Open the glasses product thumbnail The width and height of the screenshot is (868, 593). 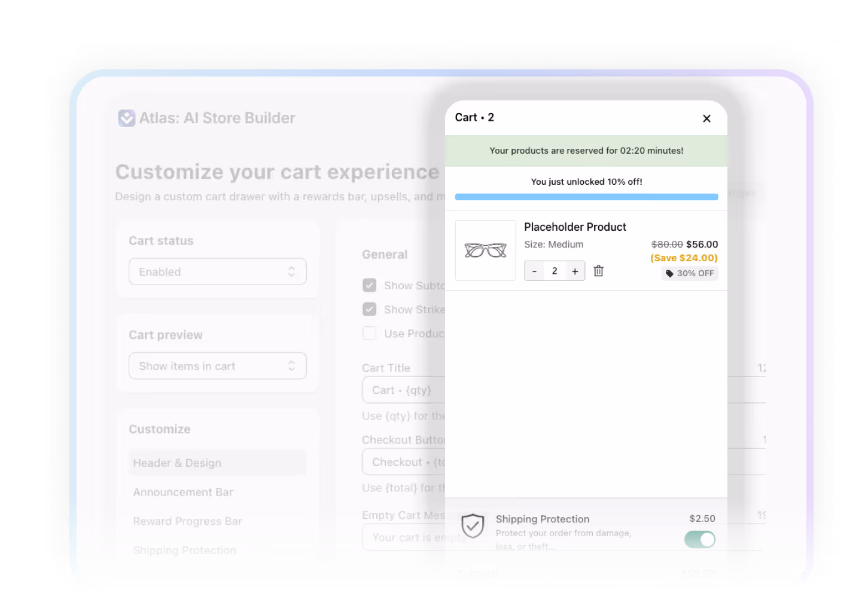[485, 250]
